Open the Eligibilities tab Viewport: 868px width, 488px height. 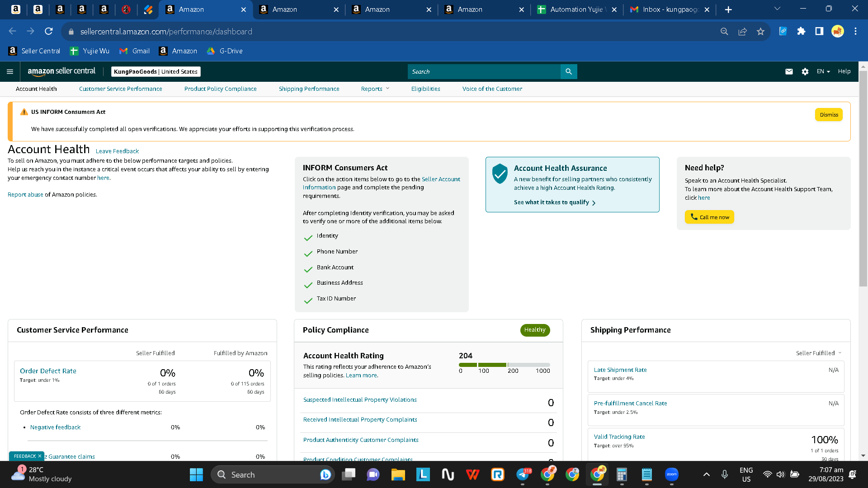click(x=426, y=89)
